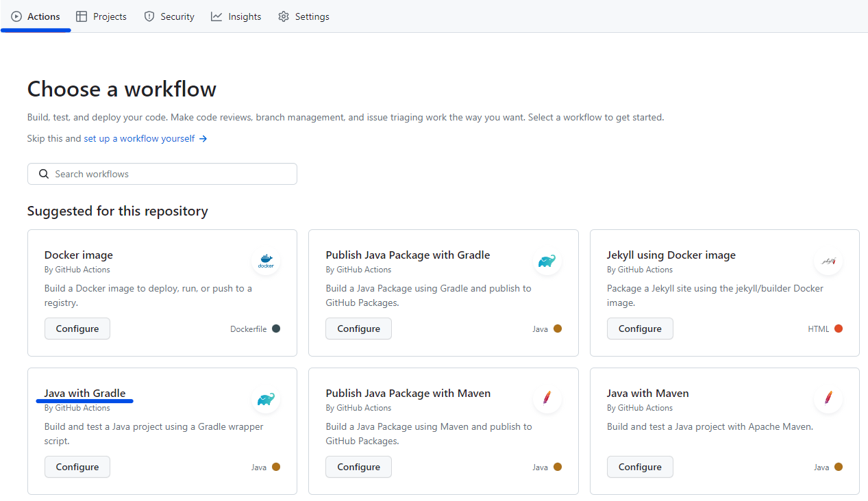Click the Java with Gradle title
This screenshot has width=868, height=501.
click(85, 393)
